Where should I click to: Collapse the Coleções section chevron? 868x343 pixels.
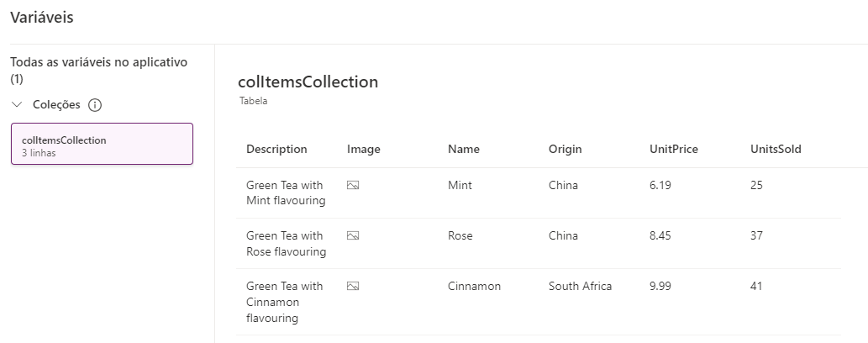[18, 105]
